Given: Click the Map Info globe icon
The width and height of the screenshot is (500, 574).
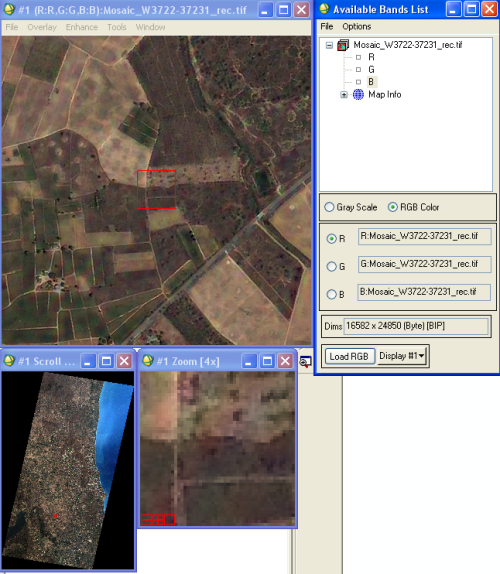Looking at the screenshot, I should pos(358,94).
